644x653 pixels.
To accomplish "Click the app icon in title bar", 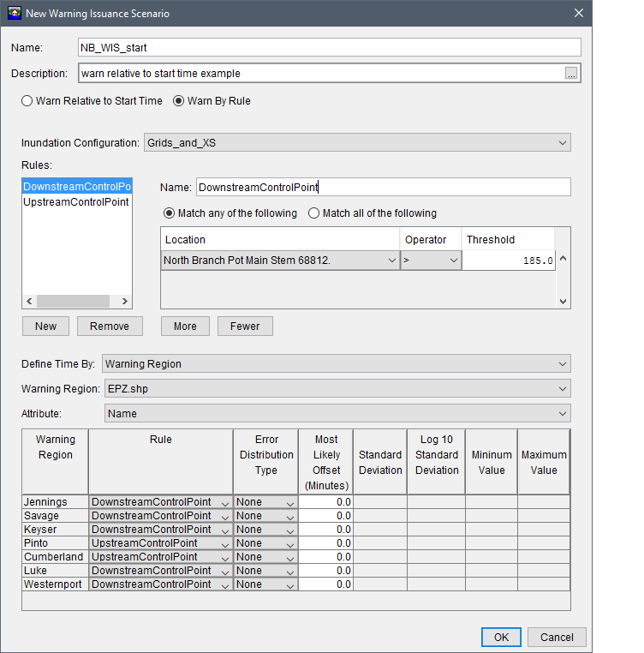I will pyautogui.click(x=14, y=14).
